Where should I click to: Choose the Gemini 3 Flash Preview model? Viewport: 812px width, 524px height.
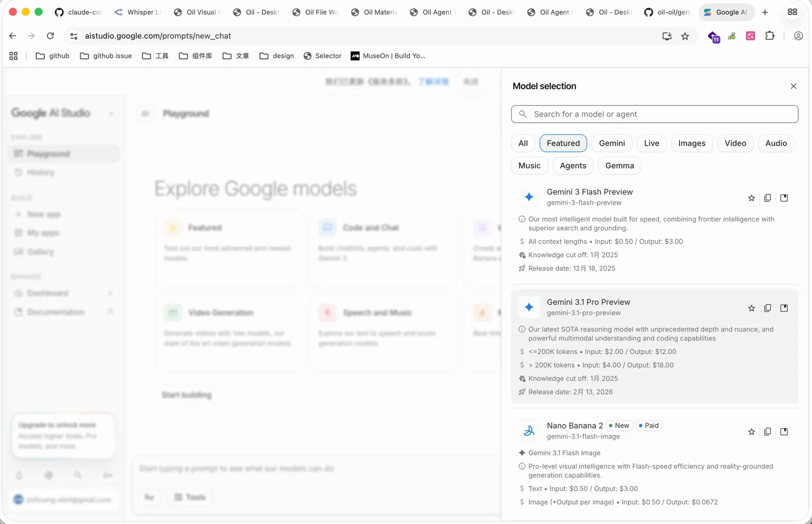(x=655, y=231)
